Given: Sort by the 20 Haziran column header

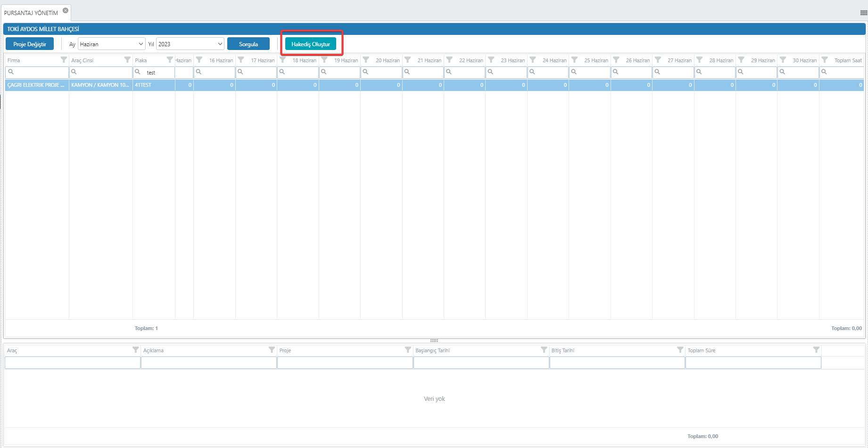Looking at the screenshot, I should tap(387, 60).
